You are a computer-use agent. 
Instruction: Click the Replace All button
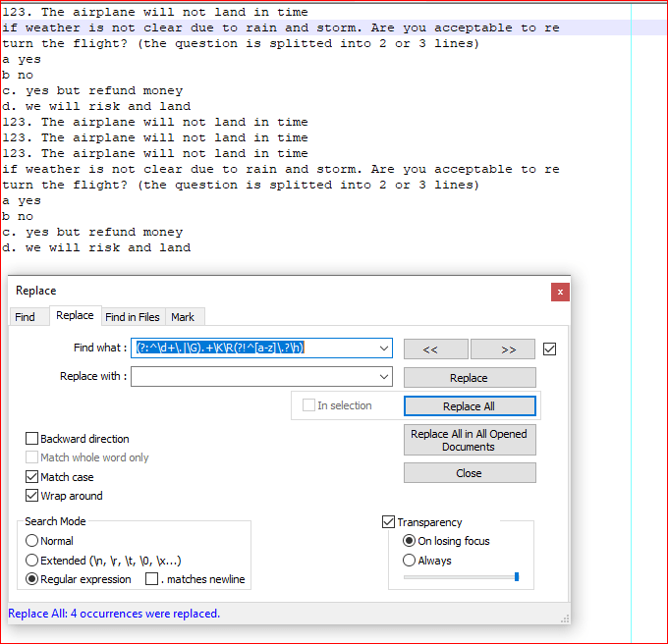tap(470, 406)
